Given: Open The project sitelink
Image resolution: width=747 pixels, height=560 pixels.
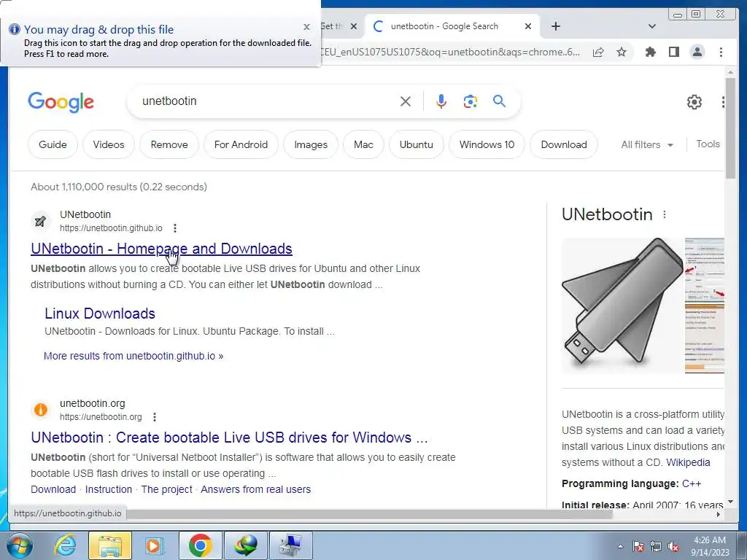Looking at the screenshot, I should pos(167,489).
